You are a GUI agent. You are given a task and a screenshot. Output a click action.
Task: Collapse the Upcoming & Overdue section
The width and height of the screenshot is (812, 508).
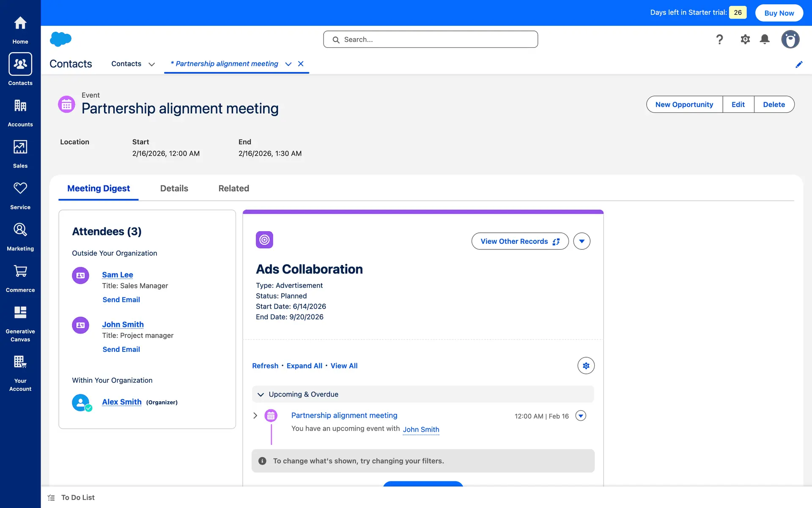tap(261, 395)
